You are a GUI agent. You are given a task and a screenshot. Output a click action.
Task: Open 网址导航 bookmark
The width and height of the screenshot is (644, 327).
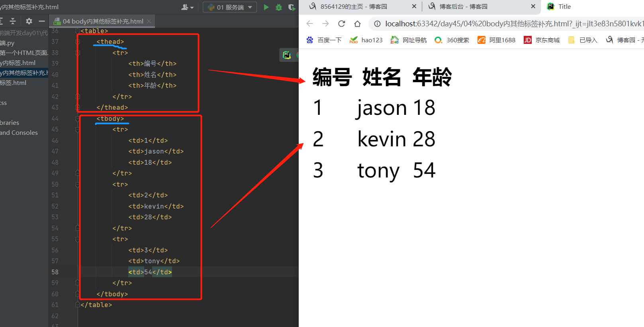point(409,40)
